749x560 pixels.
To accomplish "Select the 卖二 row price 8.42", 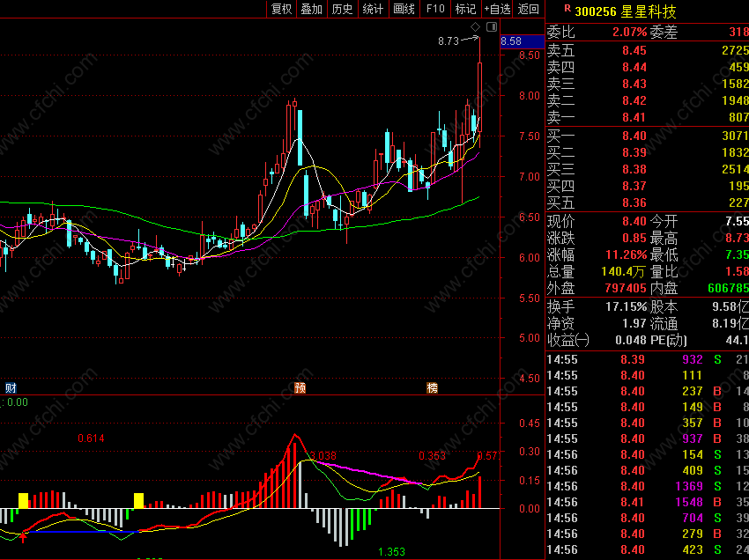I will coord(634,100).
